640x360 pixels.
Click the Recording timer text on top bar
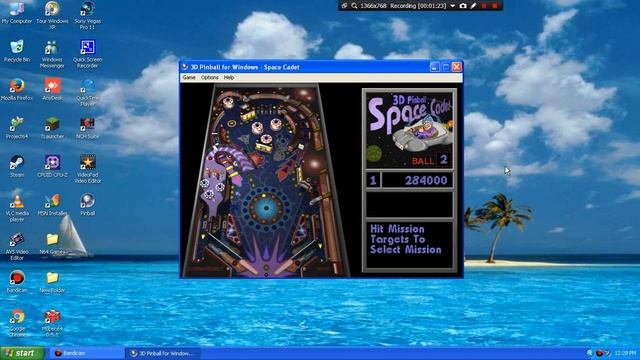(418, 6)
